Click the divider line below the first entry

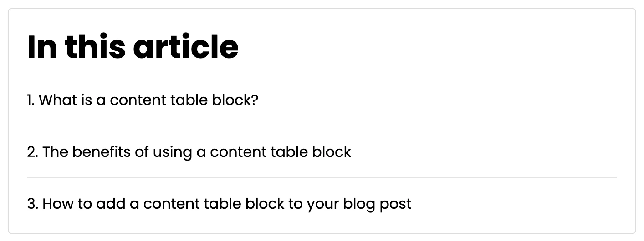322,126
